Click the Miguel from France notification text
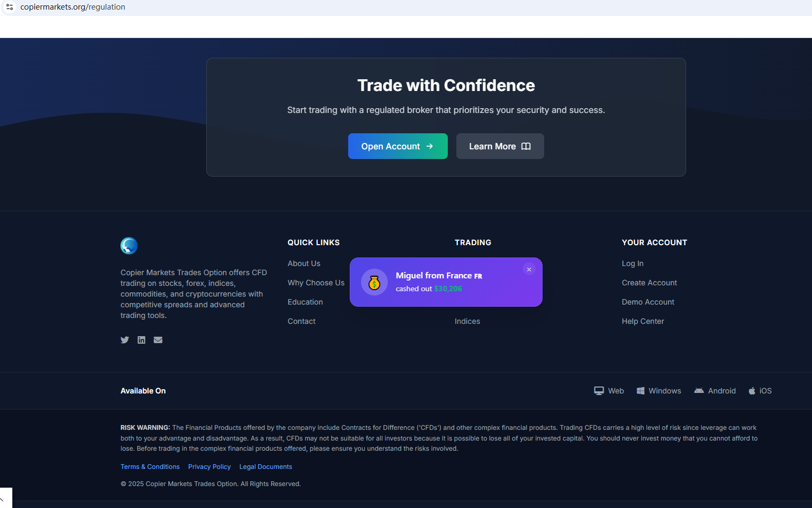The image size is (812, 508). click(x=439, y=276)
